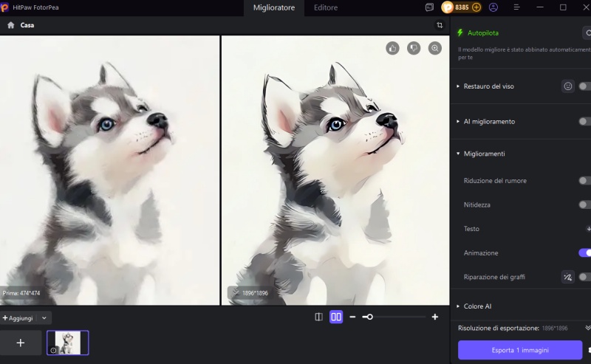Enable Nitidezza switch
This screenshot has height=364, width=591.
(585, 205)
